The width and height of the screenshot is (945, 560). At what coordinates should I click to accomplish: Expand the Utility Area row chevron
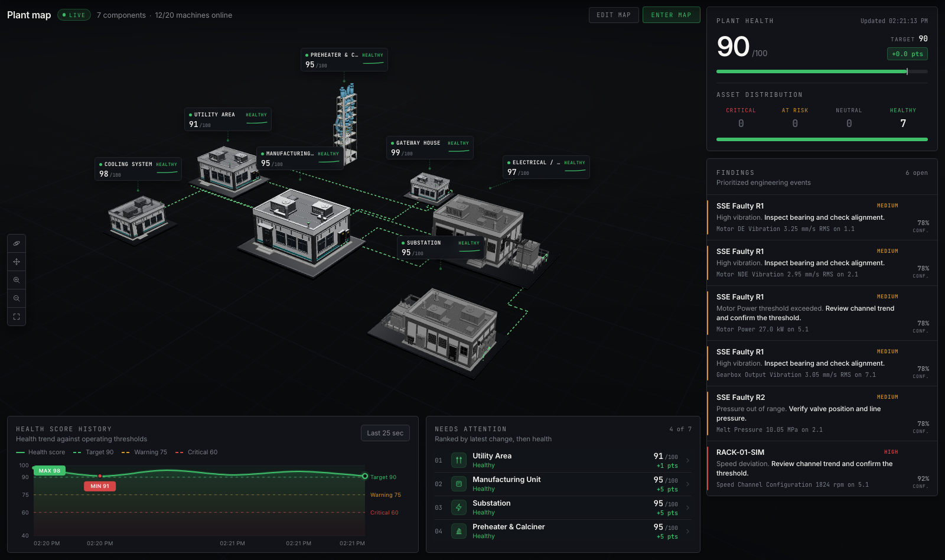(x=687, y=460)
